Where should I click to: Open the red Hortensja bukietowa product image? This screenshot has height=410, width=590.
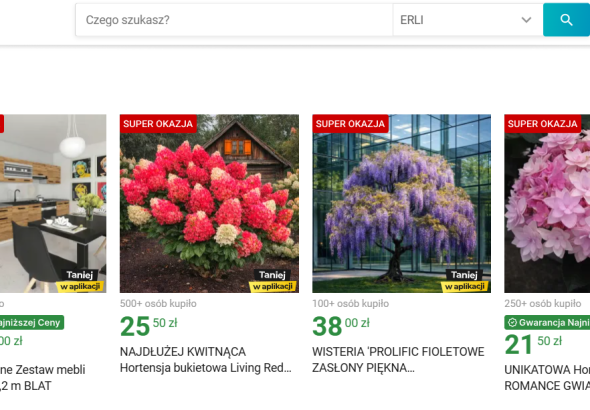[209, 203]
